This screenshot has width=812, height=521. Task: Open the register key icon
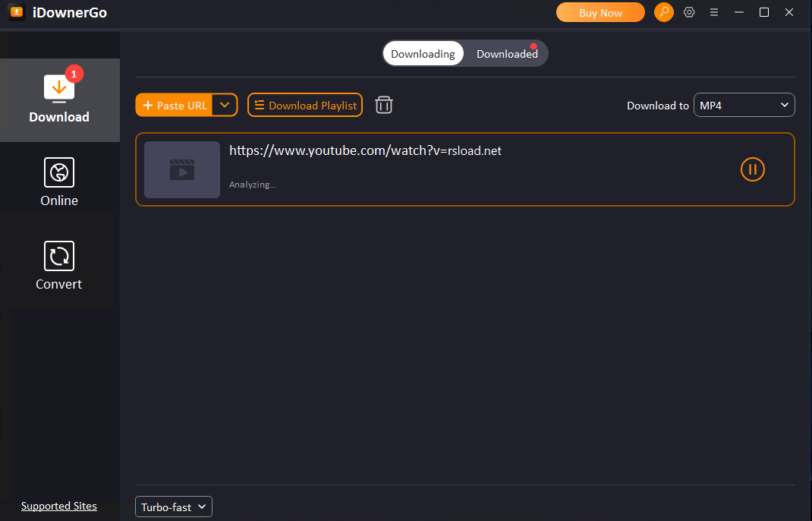tap(663, 12)
